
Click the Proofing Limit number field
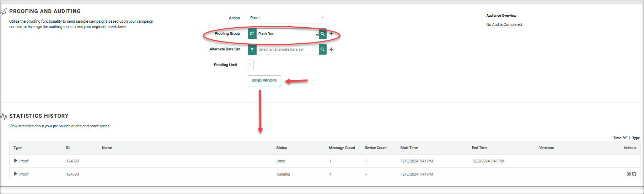coord(250,65)
